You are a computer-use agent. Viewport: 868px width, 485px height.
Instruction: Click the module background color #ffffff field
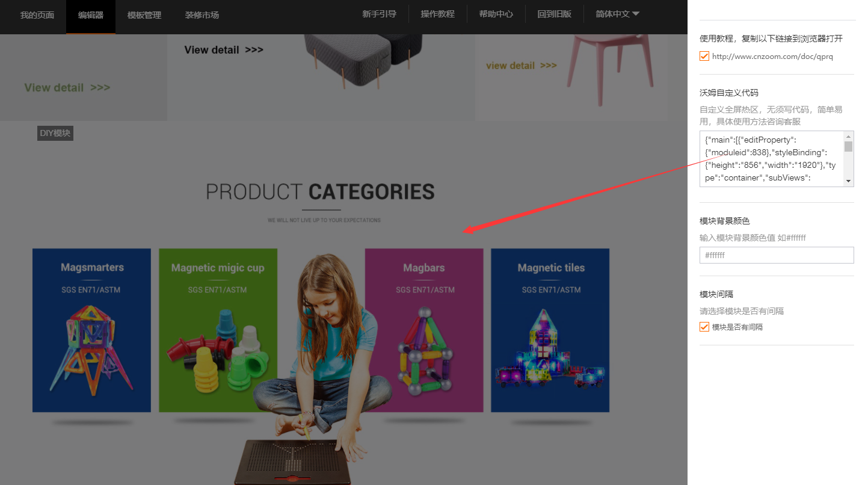coord(777,255)
